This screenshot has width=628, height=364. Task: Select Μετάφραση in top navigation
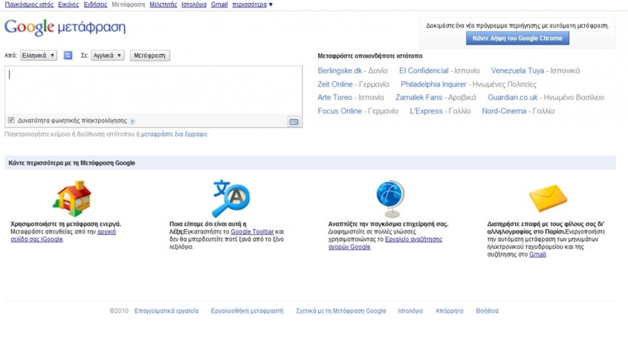click(x=128, y=5)
